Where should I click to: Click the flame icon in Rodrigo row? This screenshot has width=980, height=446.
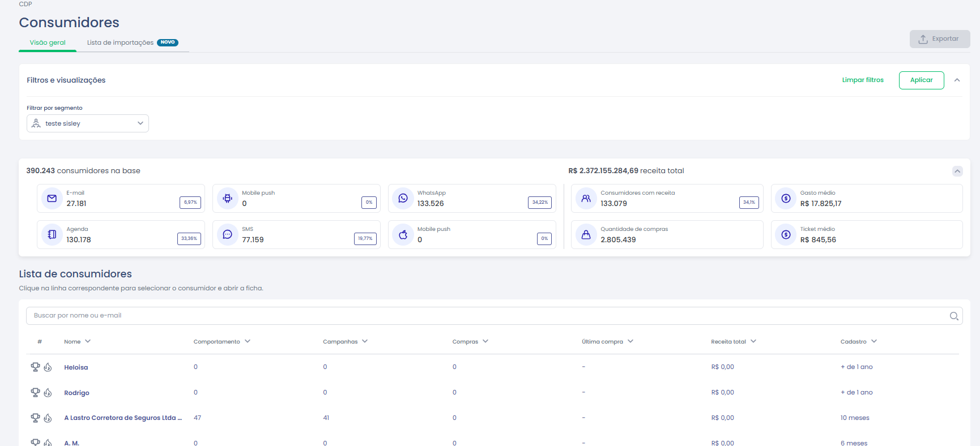click(x=48, y=393)
